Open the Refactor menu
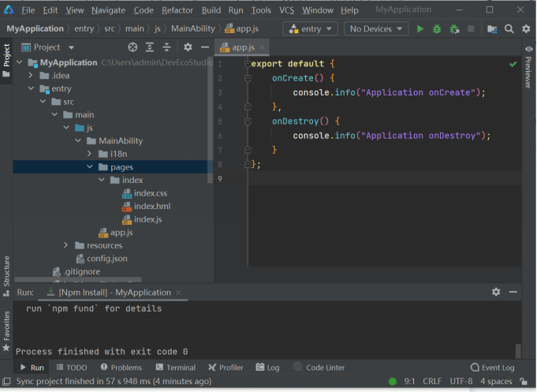 tap(177, 10)
